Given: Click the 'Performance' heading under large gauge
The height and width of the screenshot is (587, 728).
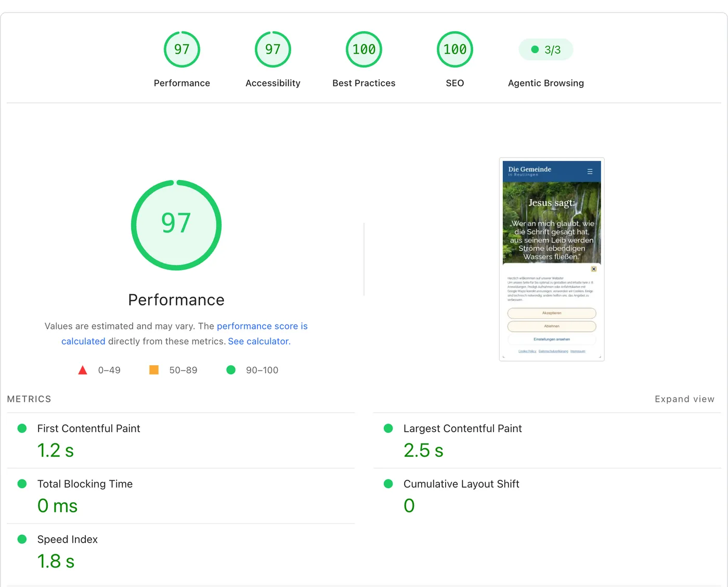Looking at the screenshot, I should (176, 300).
